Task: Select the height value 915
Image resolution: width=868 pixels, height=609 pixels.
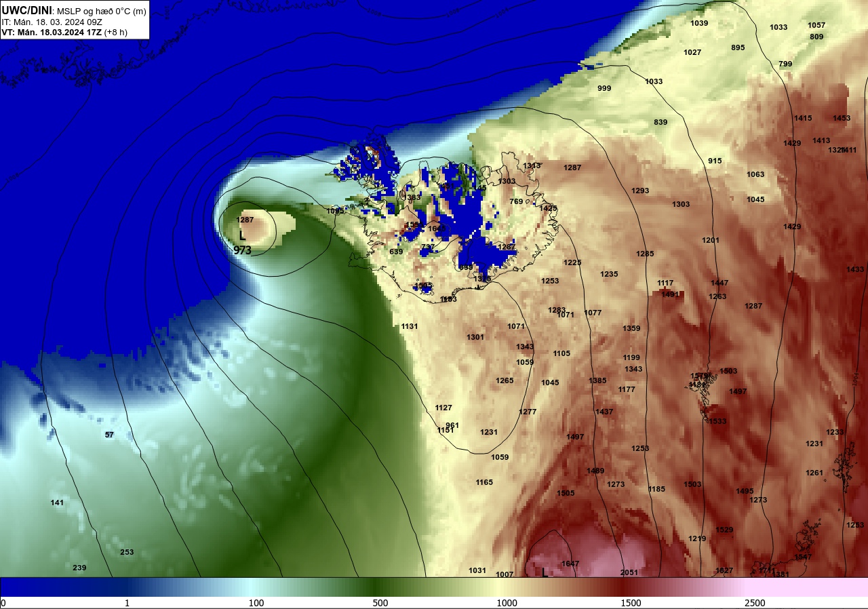Action: pyautogui.click(x=715, y=161)
